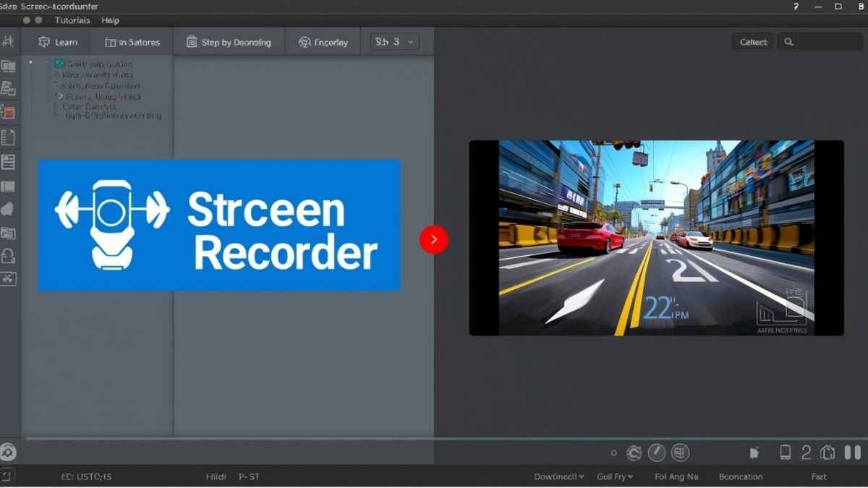Expand the Gull Fry dropdown in the status bar
868x488 pixels.
614,476
